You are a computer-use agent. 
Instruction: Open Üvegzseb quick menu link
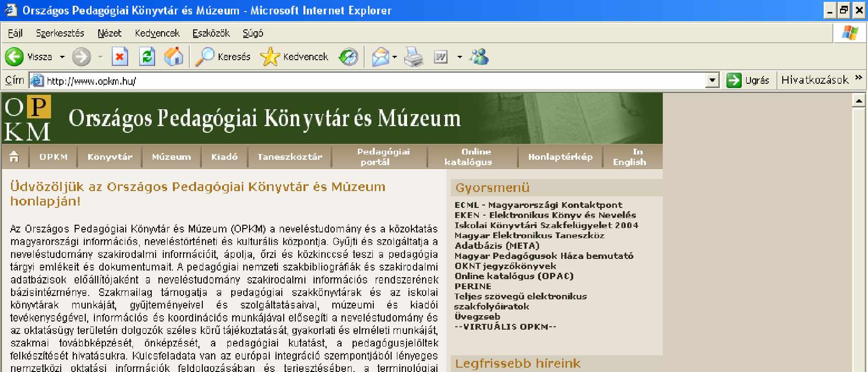[x=477, y=316]
